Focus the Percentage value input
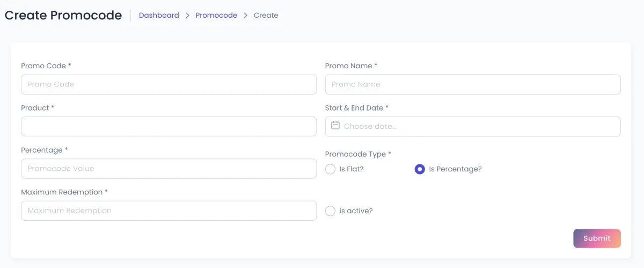This screenshot has height=268, width=644. (169, 169)
